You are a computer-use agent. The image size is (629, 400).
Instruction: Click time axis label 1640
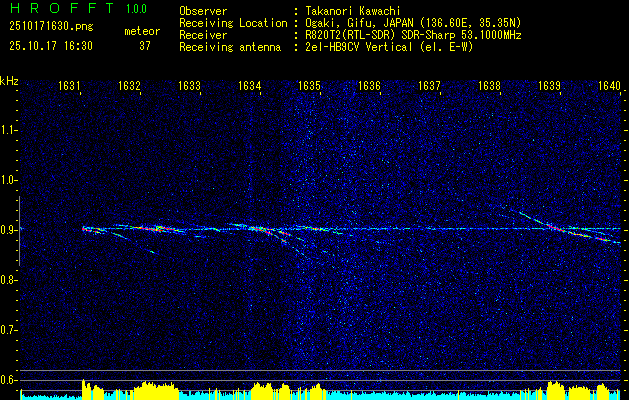click(609, 86)
